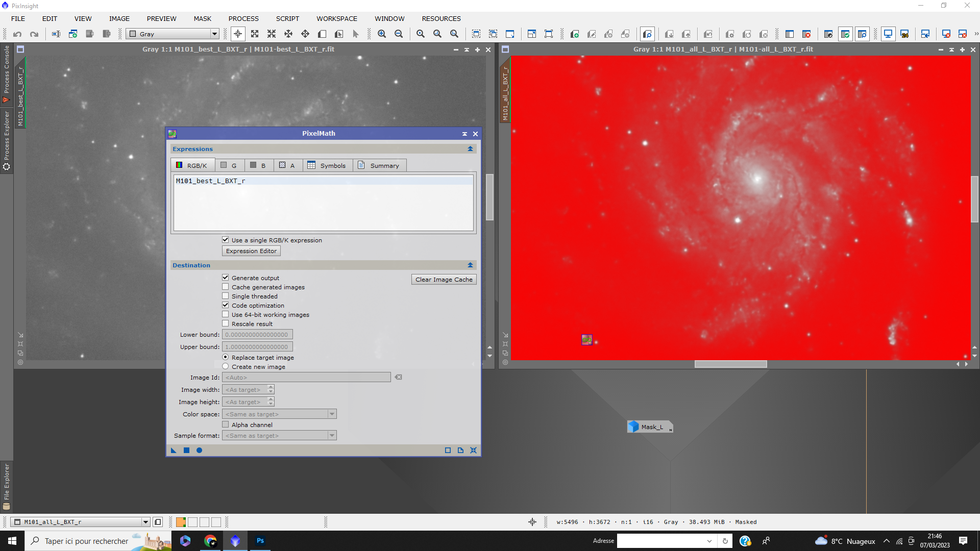Viewport: 980px width, 551px height.
Task: Click PixelMath's Reset icon at bottom right
Action: click(x=473, y=450)
